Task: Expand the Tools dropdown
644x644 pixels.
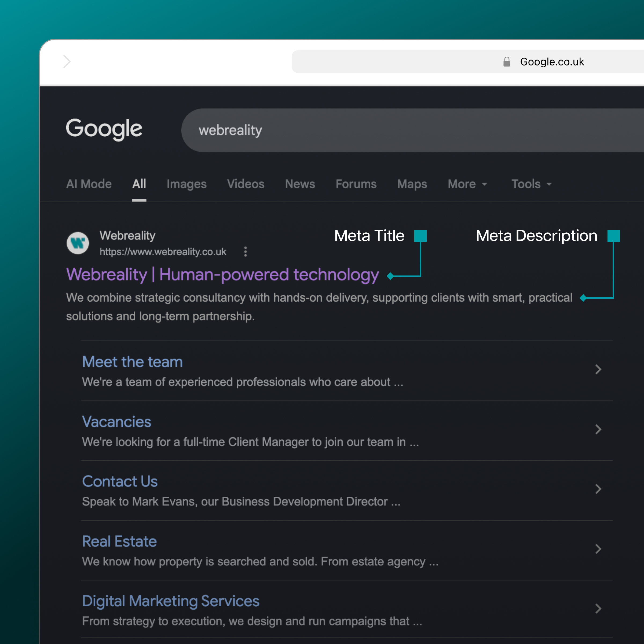Action: point(532,184)
